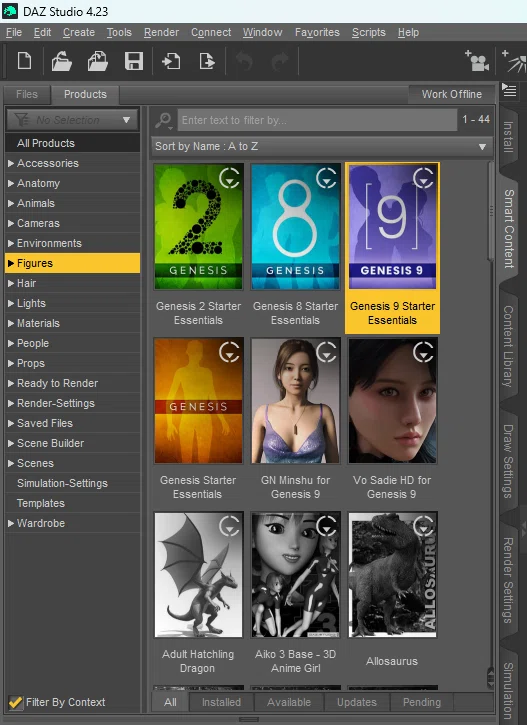Expand the Animals category

[x=11, y=203]
